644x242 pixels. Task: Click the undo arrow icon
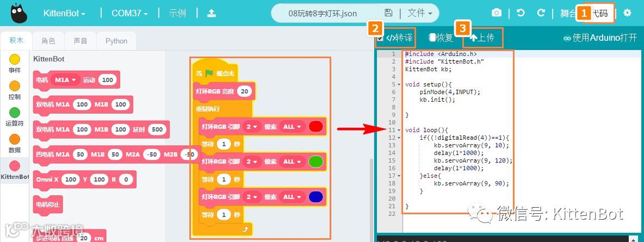tap(521, 13)
